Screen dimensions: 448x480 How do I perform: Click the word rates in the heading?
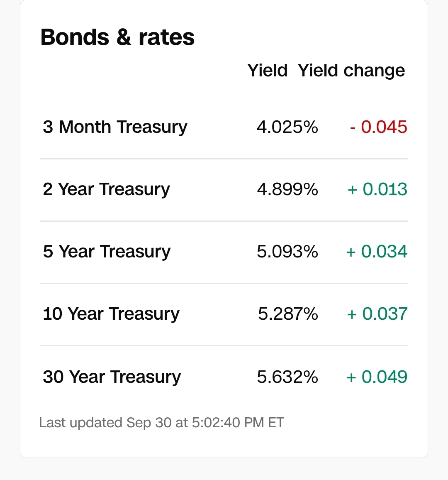pyautogui.click(x=166, y=38)
